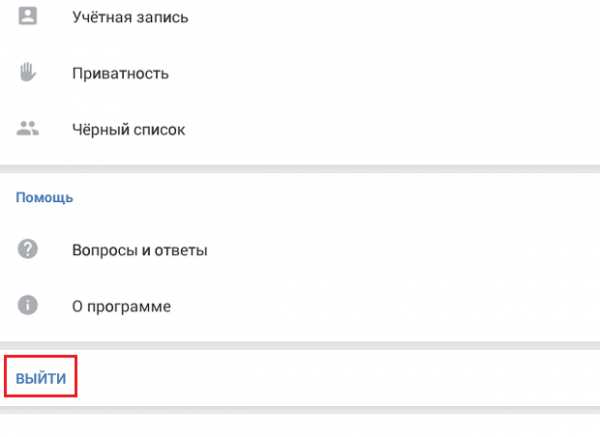Click empty row space right of О программе
This screenshot has width=600, height=437.
[385, 307]
